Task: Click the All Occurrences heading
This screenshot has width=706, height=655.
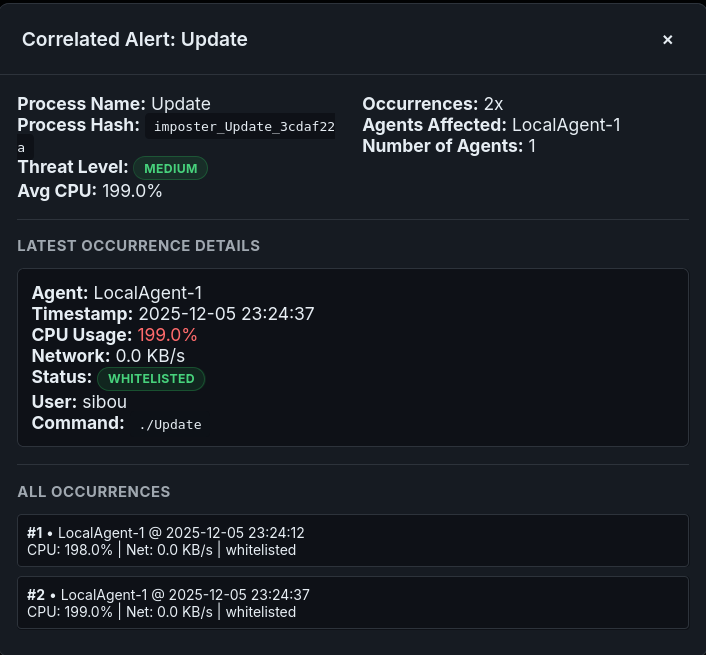Action: (x=94, y=492)
